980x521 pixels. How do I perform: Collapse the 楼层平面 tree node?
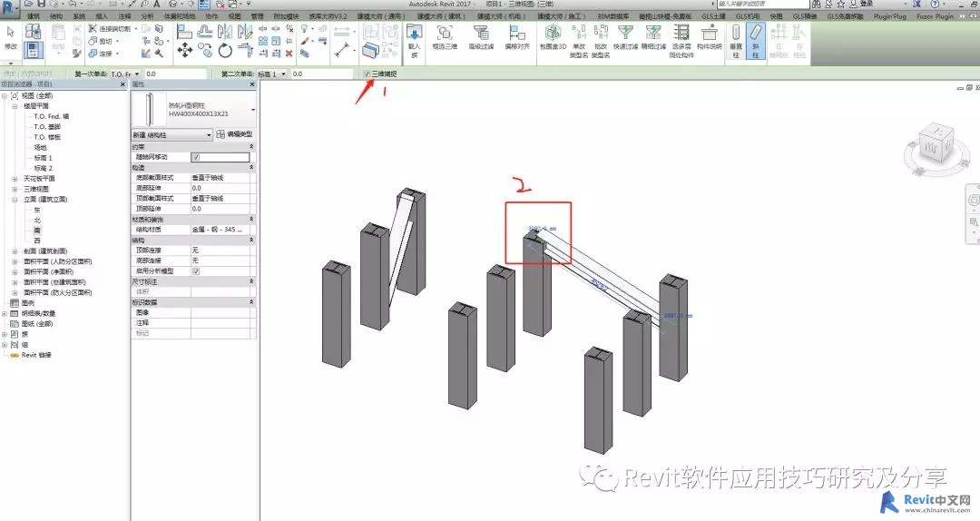tap(15, 106)
